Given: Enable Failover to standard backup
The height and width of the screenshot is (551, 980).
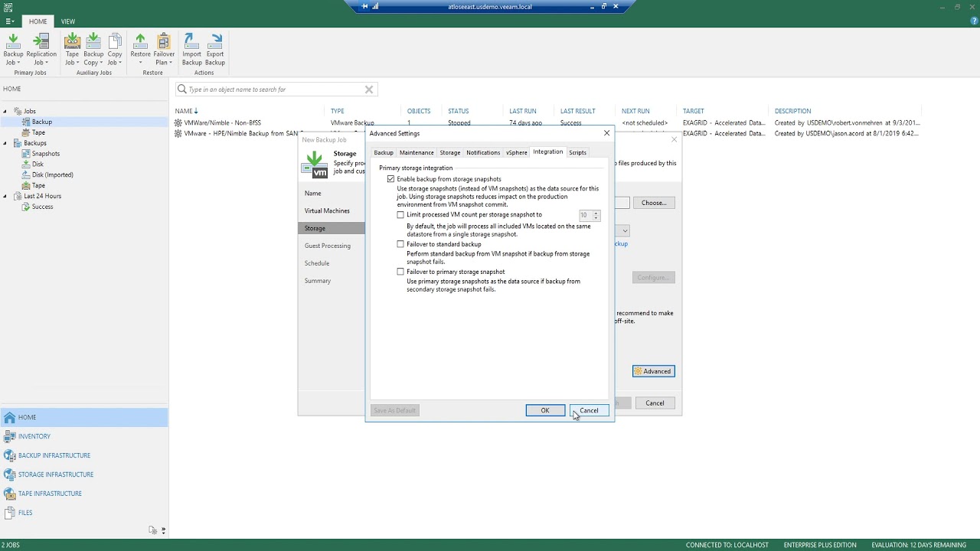Looking at the screenshot, I should (x=400, y=244).
